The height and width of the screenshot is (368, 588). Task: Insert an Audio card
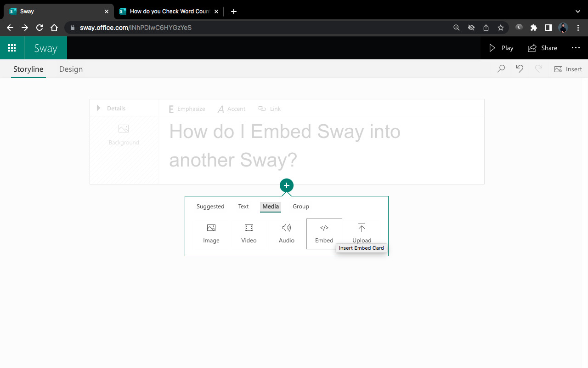(286, 233)
